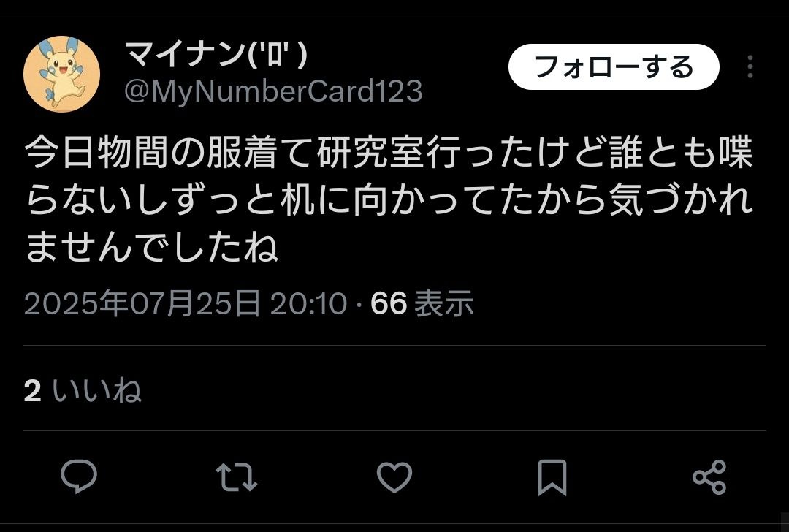Click the tweet text starting 今日物間
The width and height of the screenshot is (789, 532).
[x=389, y=199]
